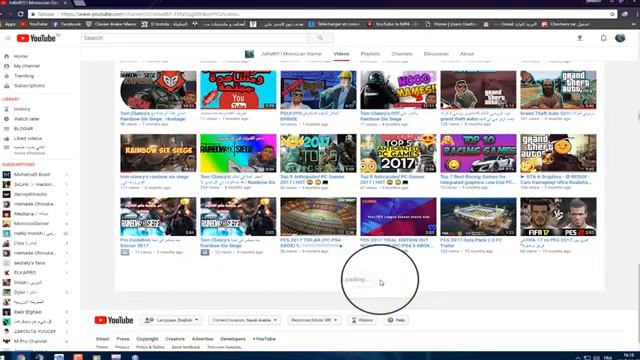640x360 pixels.
Task: Open the account avatar menu
Action: [x=620, y=38]
